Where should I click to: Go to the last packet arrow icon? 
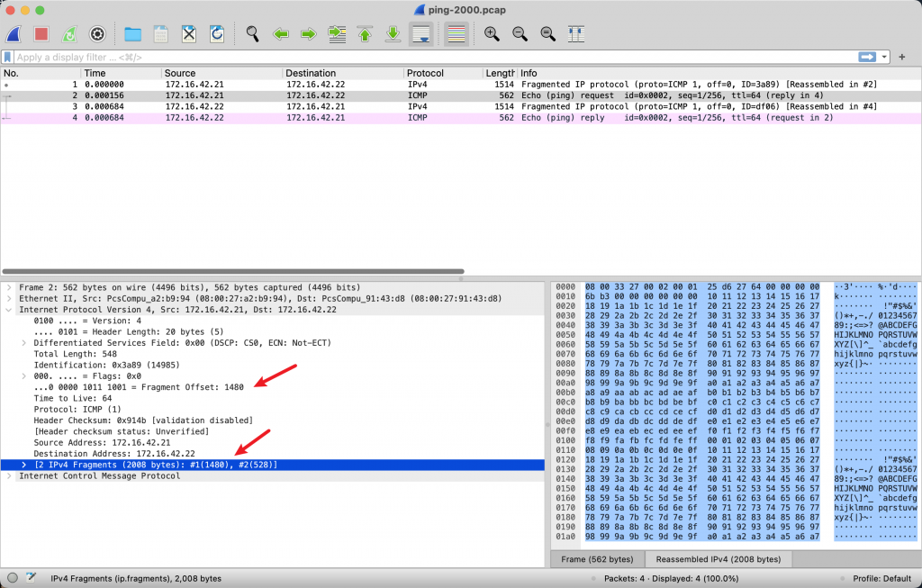[393, 34]
